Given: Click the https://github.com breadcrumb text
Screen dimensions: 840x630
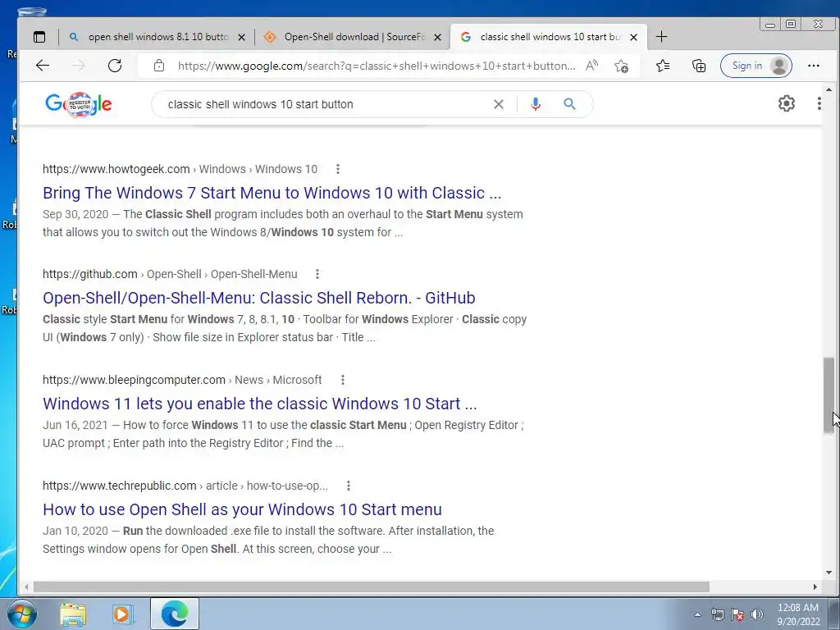Looking at the screenshot, I should click(90, 274).
